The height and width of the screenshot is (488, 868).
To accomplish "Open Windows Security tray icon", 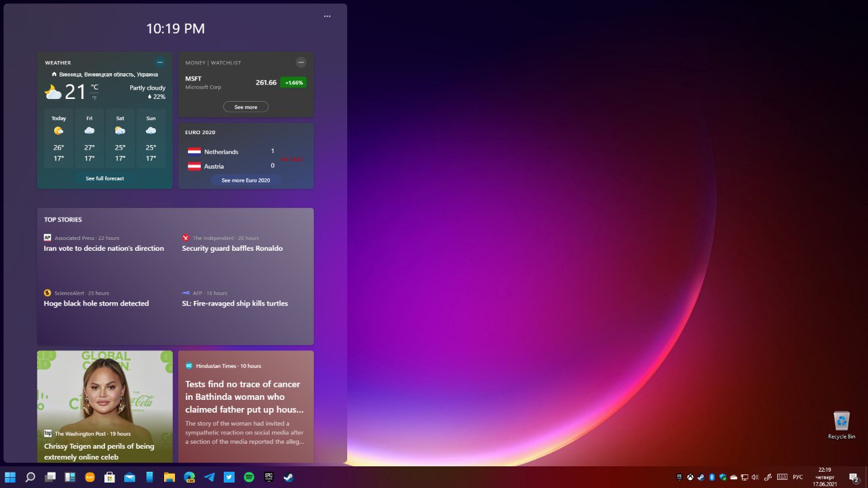I will [723, 477].
